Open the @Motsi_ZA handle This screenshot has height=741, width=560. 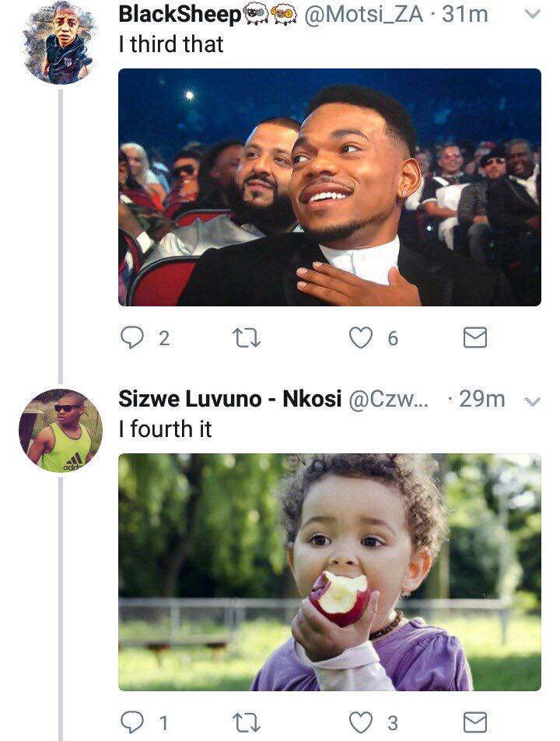point(364,14)
